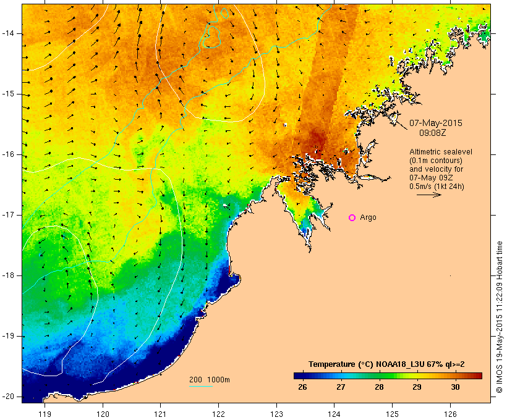Click the '26' colorbar tick label
The width and height of the screenshot is (507, 420).
coord(302,387)
